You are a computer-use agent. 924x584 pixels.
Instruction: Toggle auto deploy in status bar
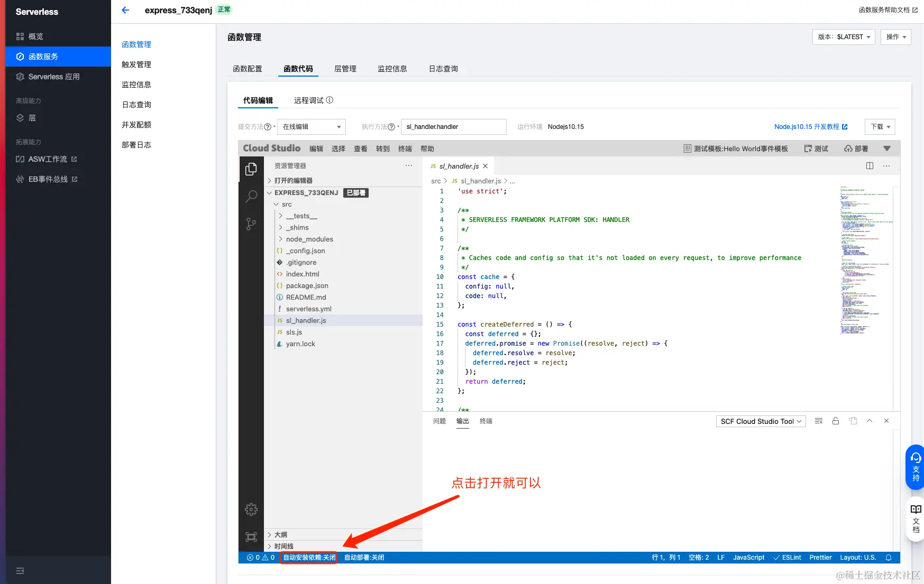point(364,558)
